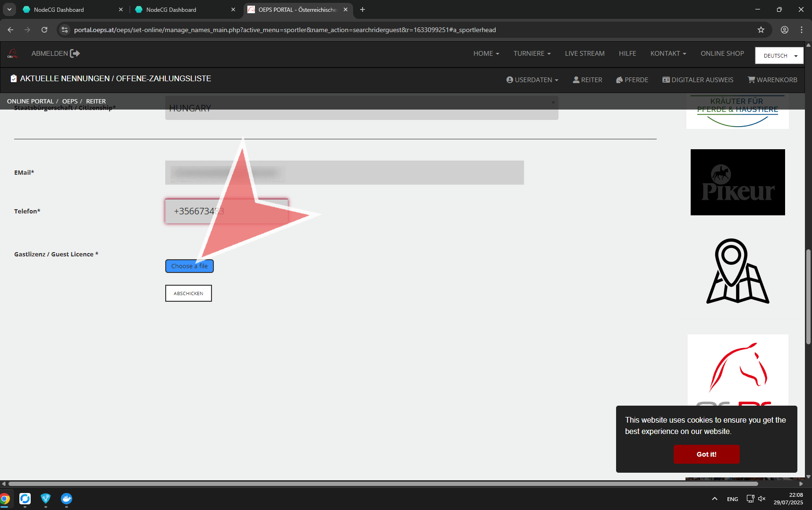The height and width of the screenshot is (510, 812).
Task: Expand the Deutsch language dropdown
Action: tap(779, 56)
